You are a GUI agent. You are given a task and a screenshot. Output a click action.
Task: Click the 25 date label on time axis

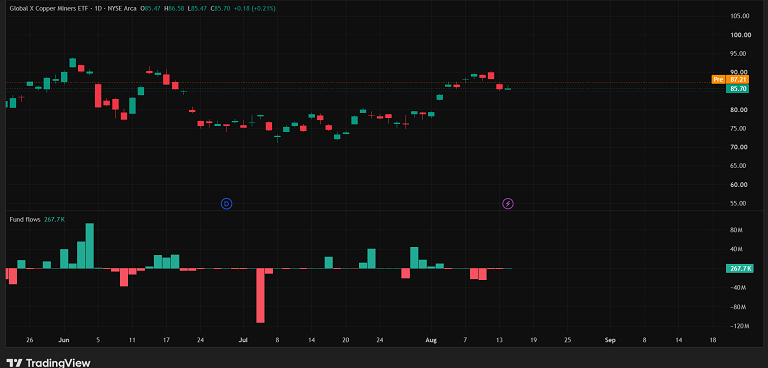pos(567,340)
